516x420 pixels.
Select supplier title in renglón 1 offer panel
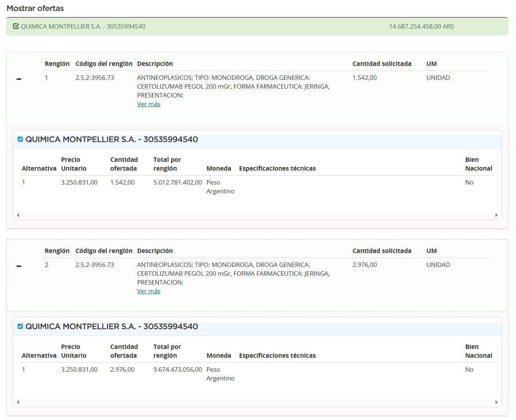111,140
